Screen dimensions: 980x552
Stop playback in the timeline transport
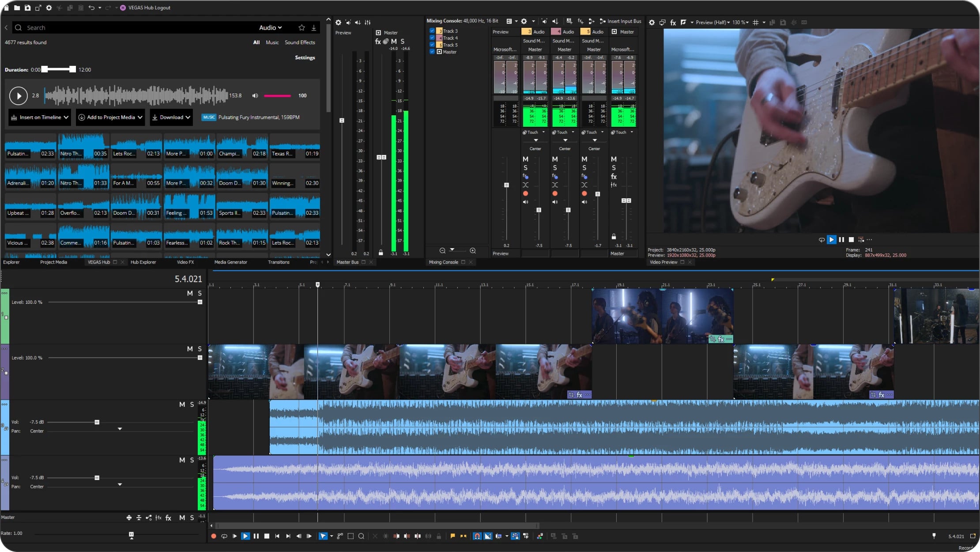tap(267, 536)
